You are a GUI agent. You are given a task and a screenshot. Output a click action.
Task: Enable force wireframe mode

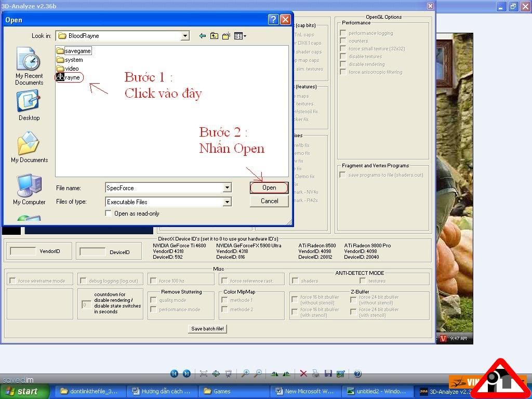tap(12, 281)
